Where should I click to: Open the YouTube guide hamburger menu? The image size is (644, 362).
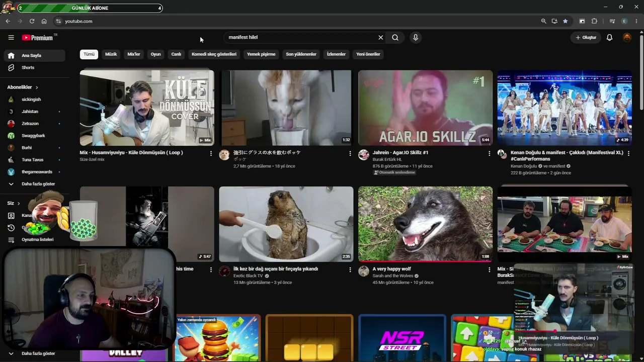pyautogui.click(x=11, y=38)
